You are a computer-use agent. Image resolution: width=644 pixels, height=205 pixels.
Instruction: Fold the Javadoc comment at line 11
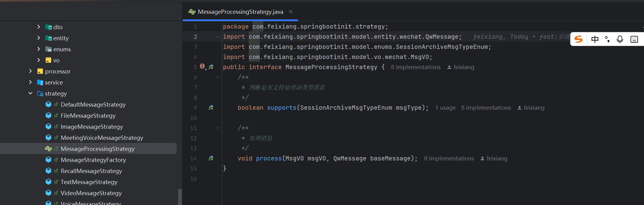click(218, 128)
